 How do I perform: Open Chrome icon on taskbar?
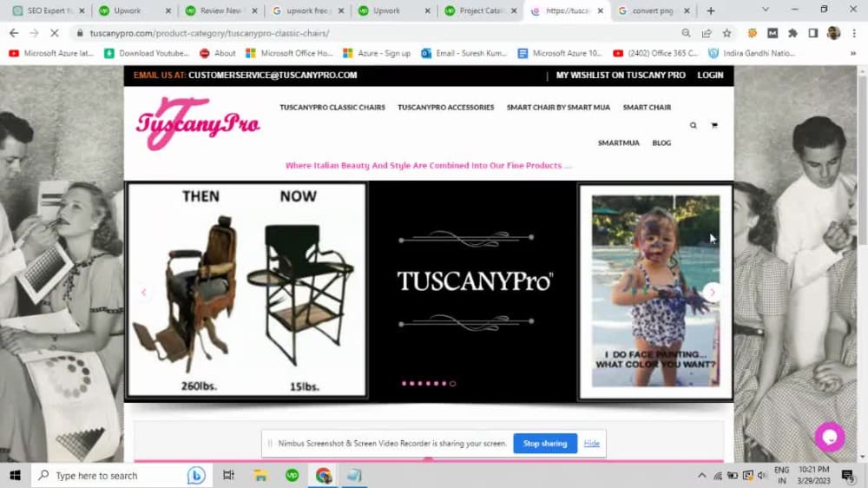pos(323,475)
